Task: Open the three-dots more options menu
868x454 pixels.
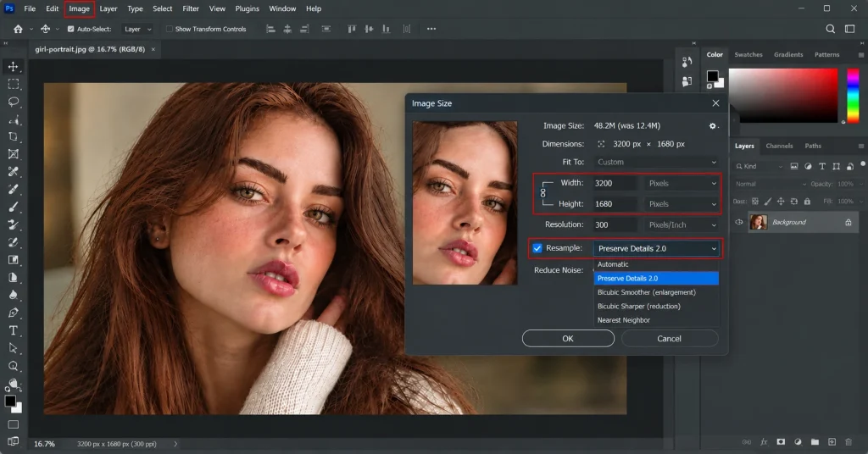Action: [x=431, y=29]
